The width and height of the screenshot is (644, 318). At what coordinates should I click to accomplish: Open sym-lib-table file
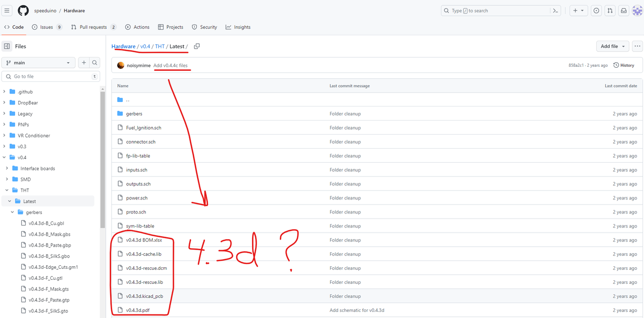[x=140, y=226]
